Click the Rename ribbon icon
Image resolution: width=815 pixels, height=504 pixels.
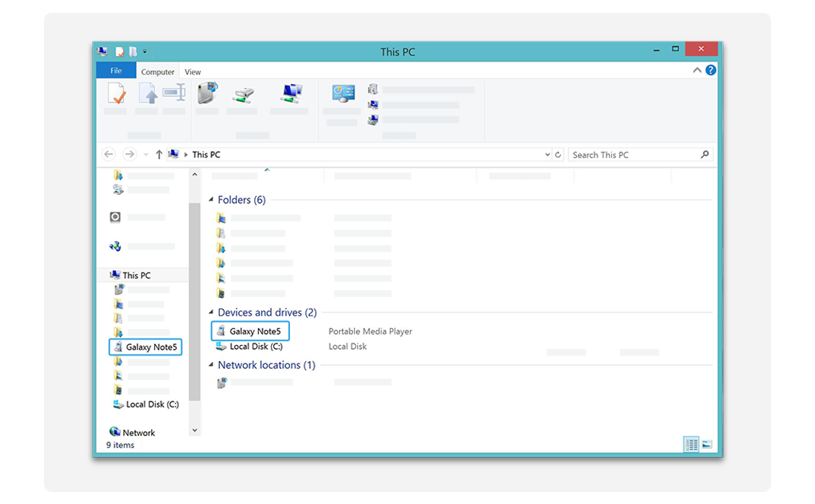click(x=173, y=93)
